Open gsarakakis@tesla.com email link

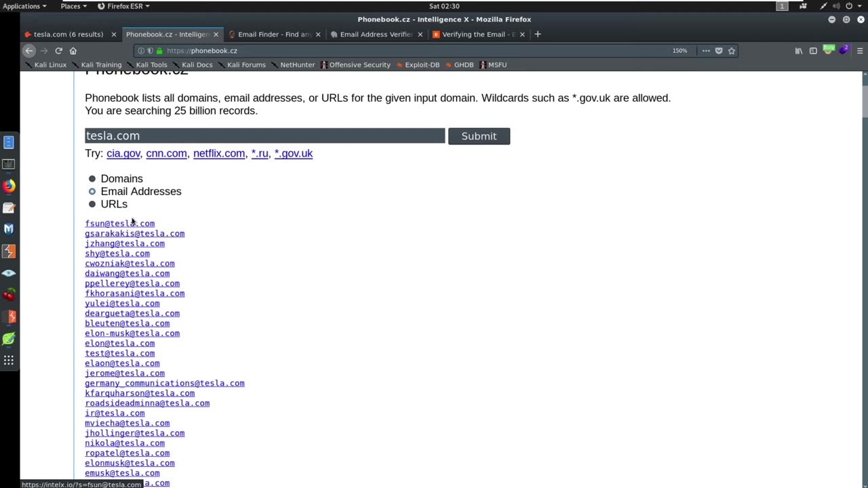click(134, 234)
